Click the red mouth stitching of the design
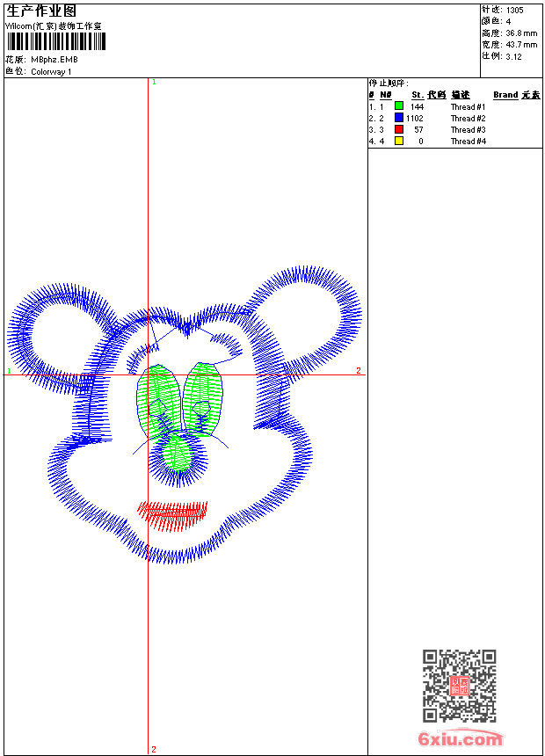The height and width of the screenshot is (756, 545). 172,515
